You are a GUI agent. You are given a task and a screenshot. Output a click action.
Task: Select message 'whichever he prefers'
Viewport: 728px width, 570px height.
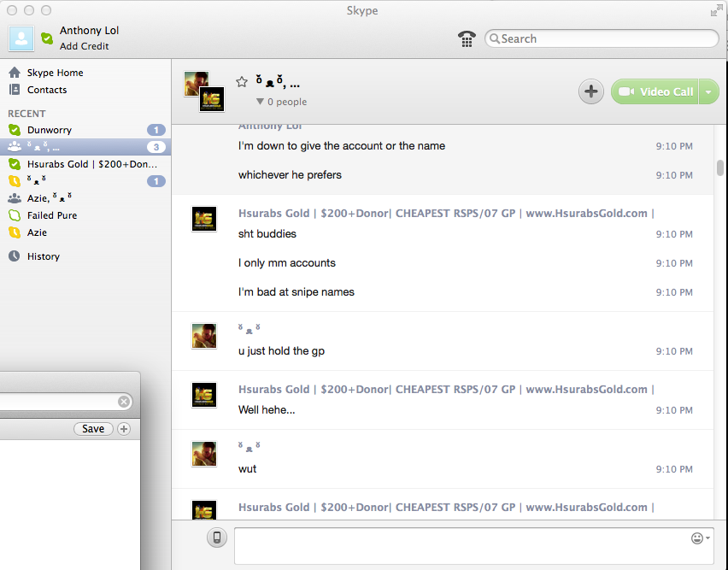click(290, 175)
